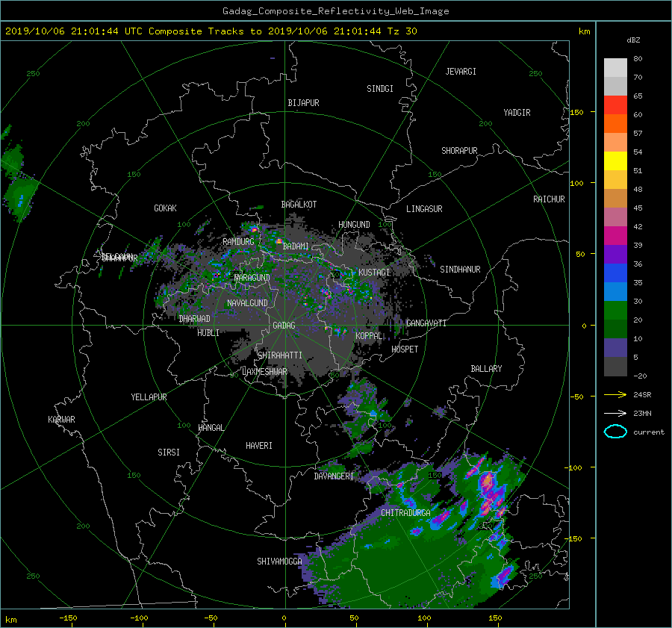This screenshot has width=672, height=628.
Task: Click the YADGIR city label
Action: pyautogui.click(x=517, y=113)
